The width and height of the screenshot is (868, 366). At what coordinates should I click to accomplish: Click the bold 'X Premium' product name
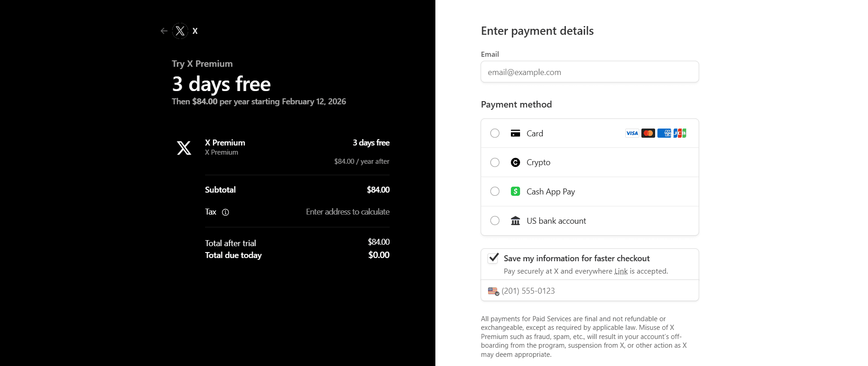[225, 143]
